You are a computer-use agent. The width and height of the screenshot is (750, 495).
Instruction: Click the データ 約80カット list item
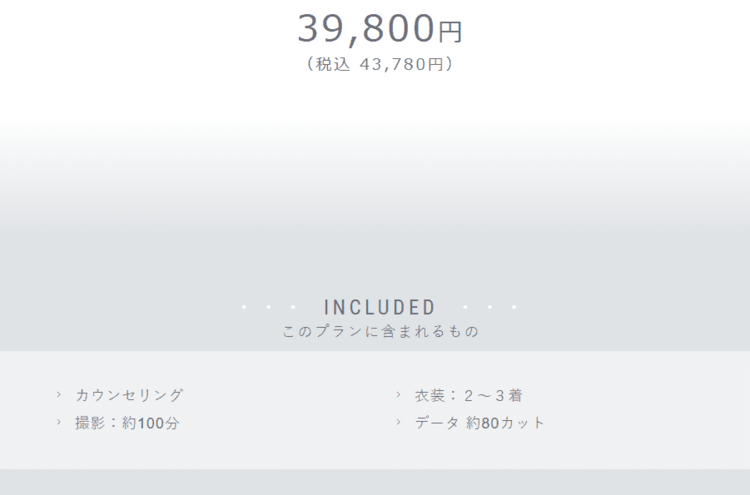pos(479,423)
